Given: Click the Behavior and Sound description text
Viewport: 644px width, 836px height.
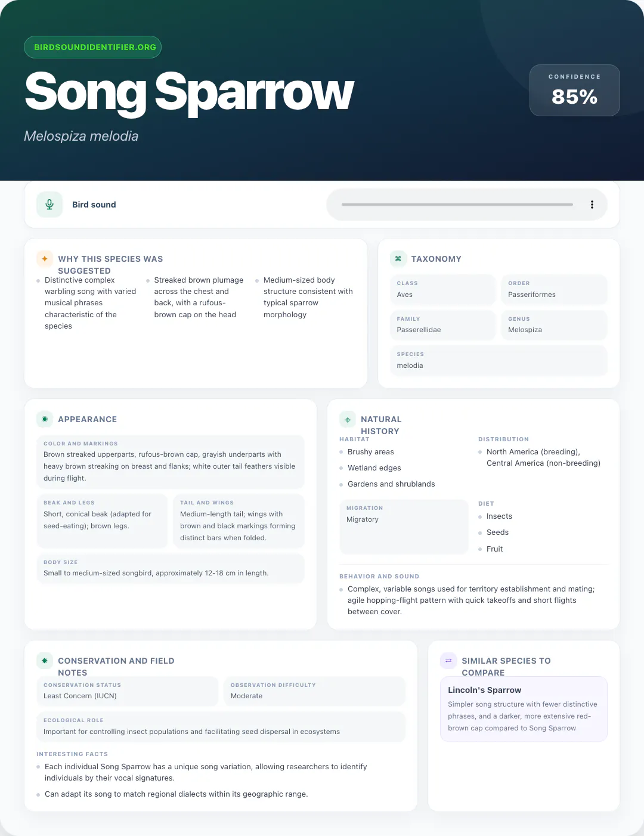Looking at the screenshot, I should [x=471, y=600].
